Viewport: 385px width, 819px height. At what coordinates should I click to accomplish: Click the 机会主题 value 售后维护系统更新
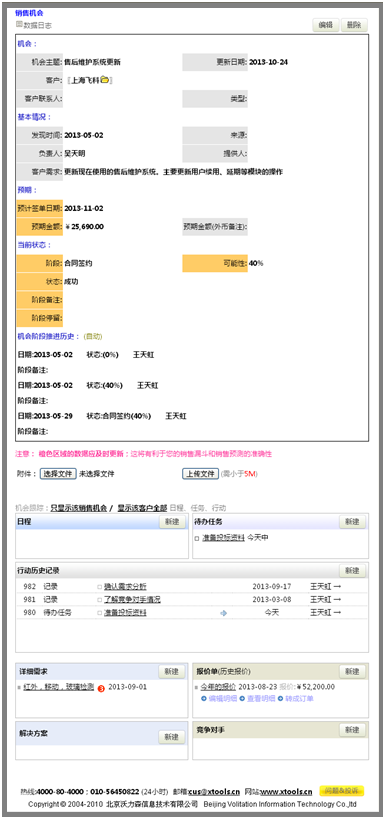[92, 62]
